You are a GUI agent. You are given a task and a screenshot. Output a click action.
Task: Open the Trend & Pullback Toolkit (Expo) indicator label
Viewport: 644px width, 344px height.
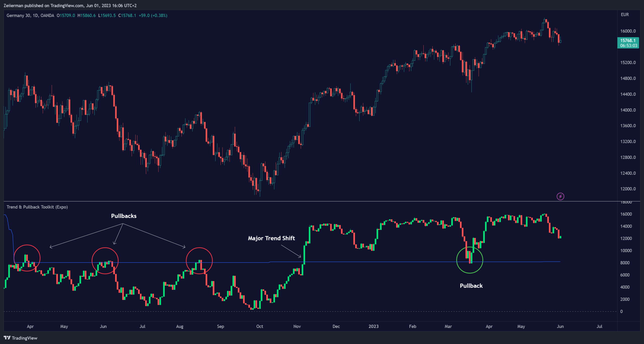point(37,207)
